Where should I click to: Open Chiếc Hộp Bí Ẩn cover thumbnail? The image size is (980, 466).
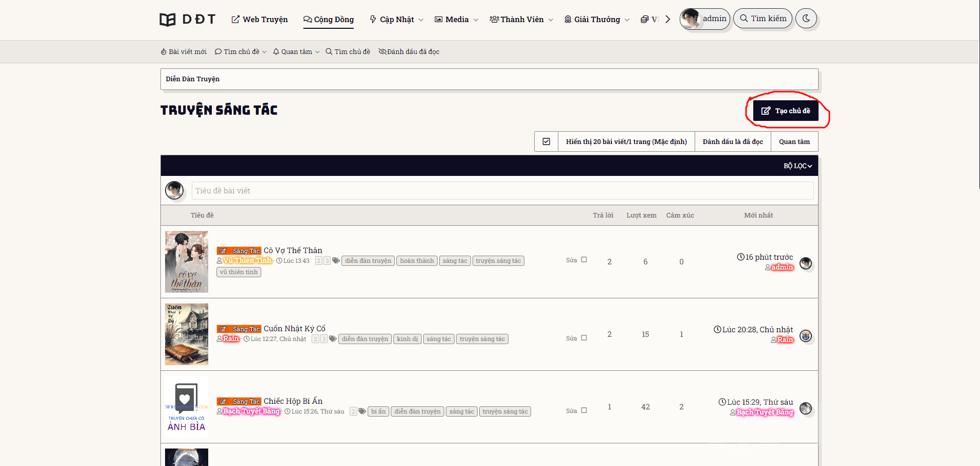click(x=187, y=407)
